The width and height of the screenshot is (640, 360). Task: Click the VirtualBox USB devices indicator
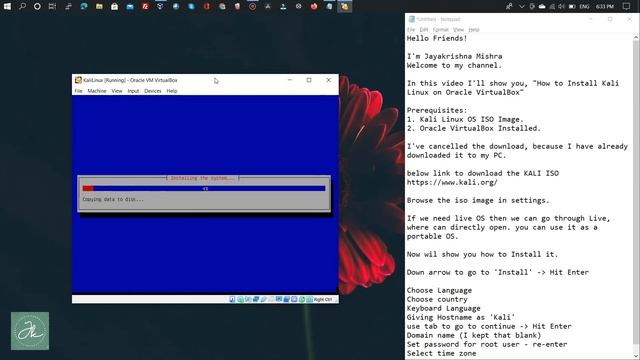[264, 299]
